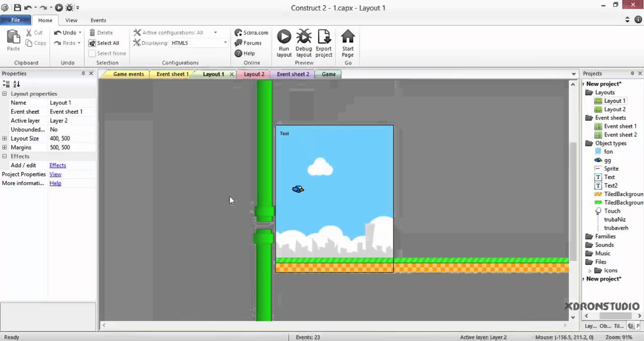Click the save icon in title bar
644x341 pixels.
[17, 8]
